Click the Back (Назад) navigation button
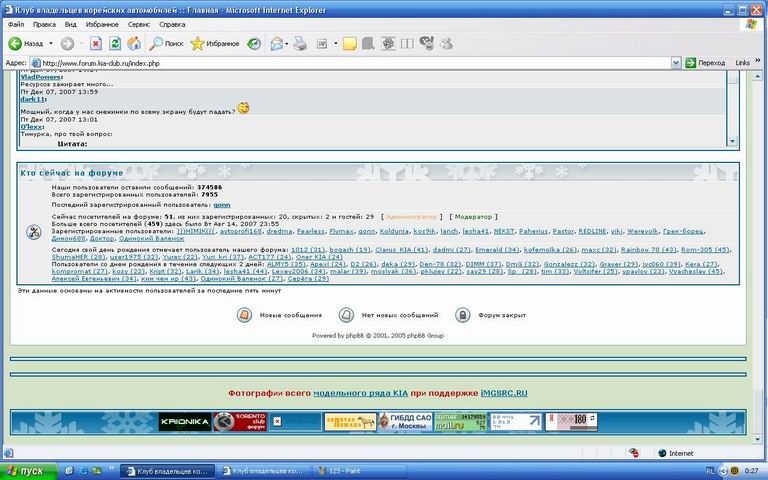 [26, 44]
